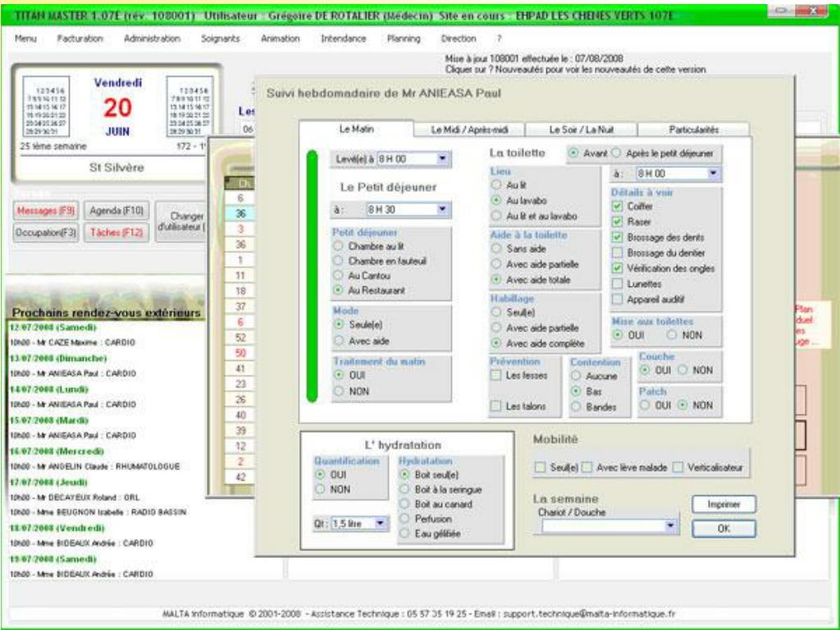Image resolution: width=840 pixels, height=630 pixels.
Task: Click the Agenda (F10) button
Action: [x=116, y=211]
